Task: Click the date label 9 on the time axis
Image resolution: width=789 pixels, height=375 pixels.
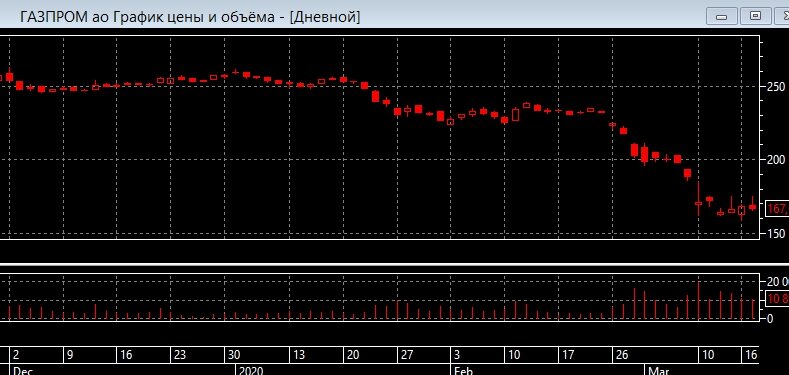Action: (70, 355)
